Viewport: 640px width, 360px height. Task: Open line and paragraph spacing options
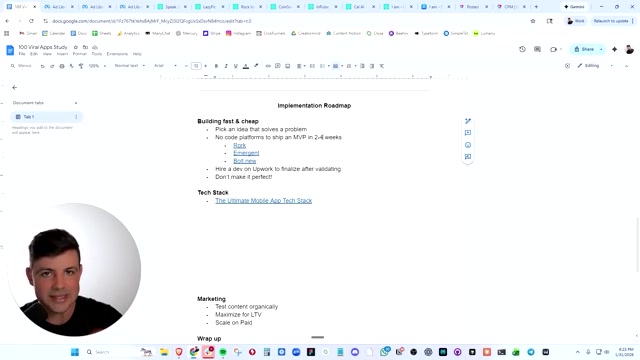point(312,66)
